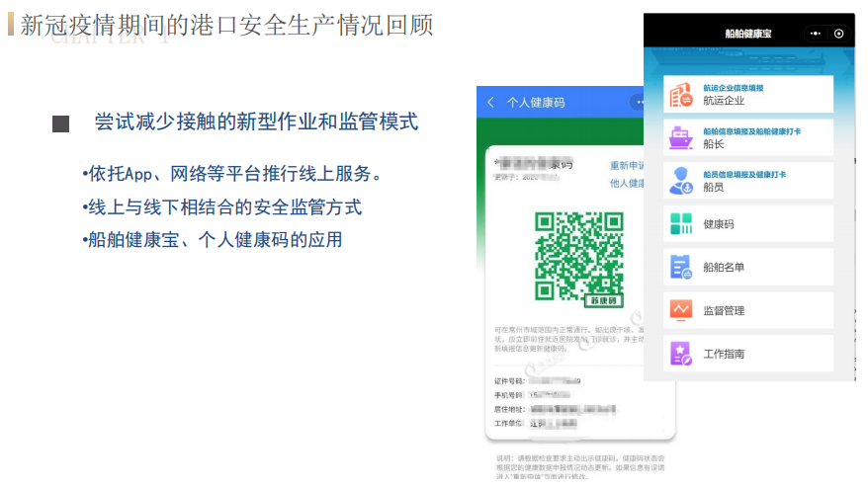Click the green QR code image
Image resolution: width=868 pixels, height=490 pixels.
coord(579,257)
